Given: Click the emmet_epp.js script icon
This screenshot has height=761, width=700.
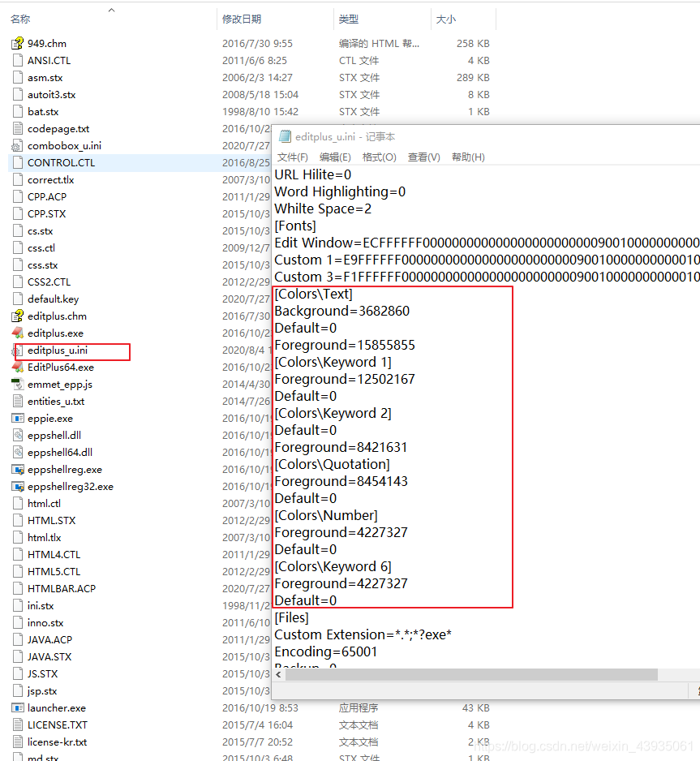Looking at the screenshot, I should coord(18,385).
